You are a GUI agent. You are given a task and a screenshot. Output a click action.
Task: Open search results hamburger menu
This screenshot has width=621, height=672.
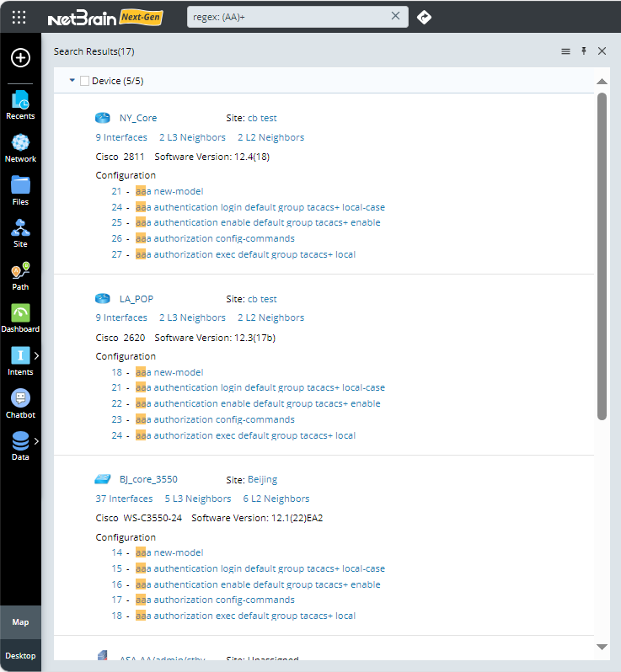click(x=565, y=51)
